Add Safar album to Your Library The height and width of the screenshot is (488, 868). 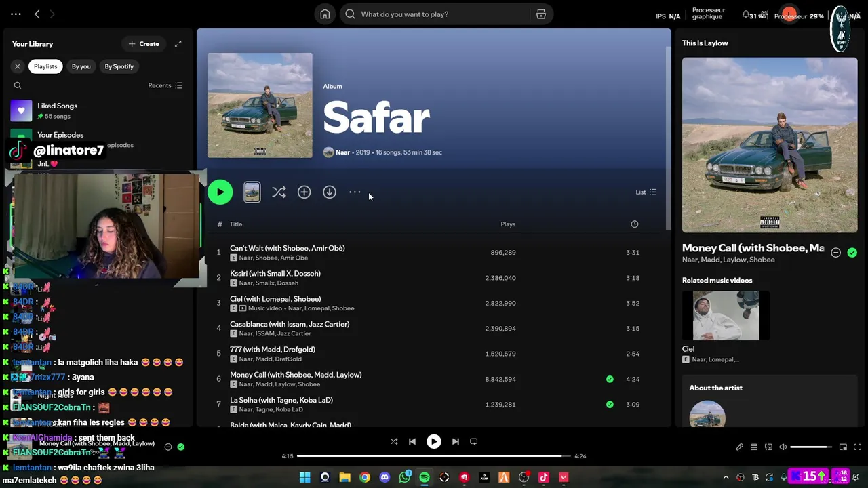pyautogui.click(x=304, y=192)
